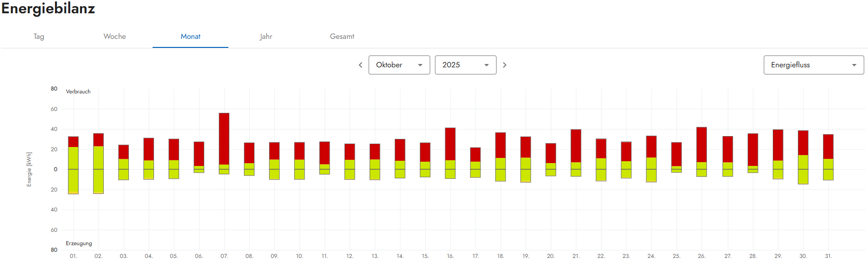Open the Jahr tab
This screenshot has width=868, height=266.
[266, 37]
